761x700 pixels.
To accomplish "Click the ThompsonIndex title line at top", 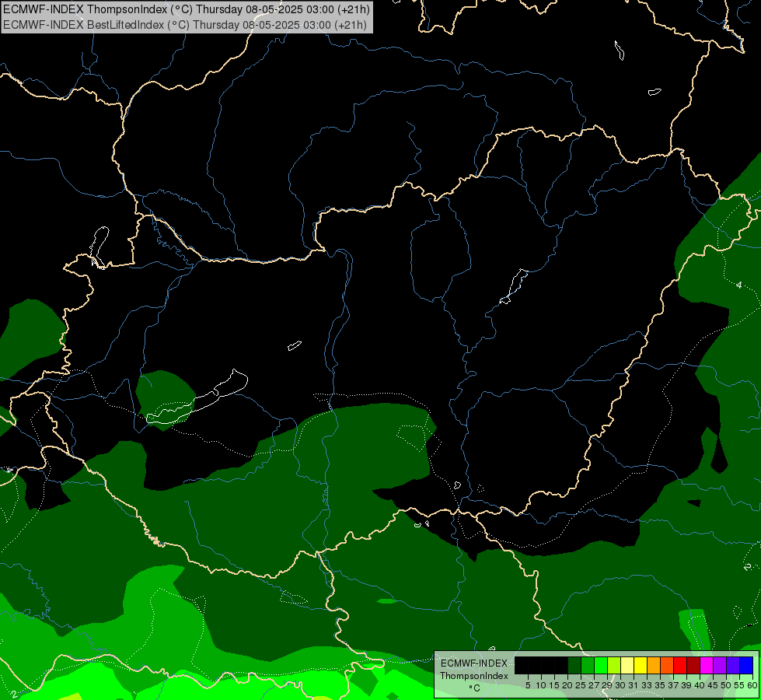I will coord(187,9).
